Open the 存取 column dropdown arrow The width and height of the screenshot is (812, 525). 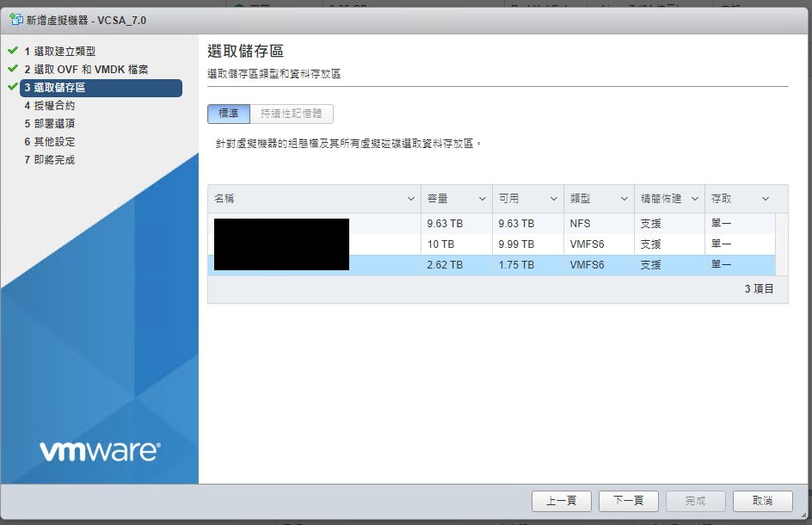766,199
